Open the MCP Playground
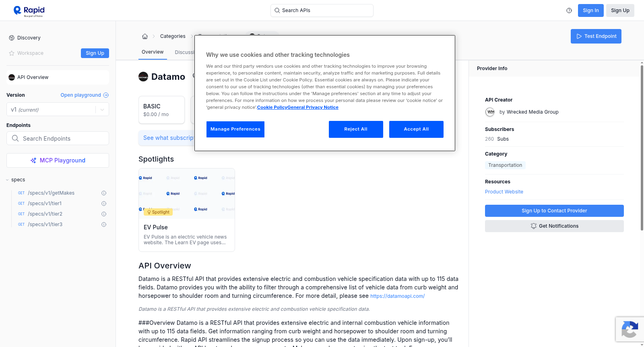Image resolution: width=644 pixels, height=347 pixels. tap(58, 160)
